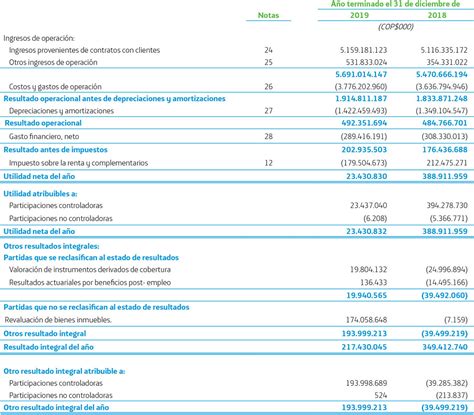The height and width of the screenshot is (415, 474).
Task: Click 'Valoración de instrumentos derivados de cobertura' label
Action: tap(90, 269)
